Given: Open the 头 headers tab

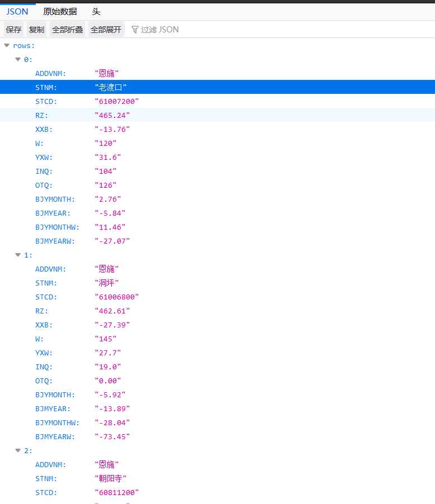Looking at the screenshot, I should pyautogui.click(x=96, y=12).
